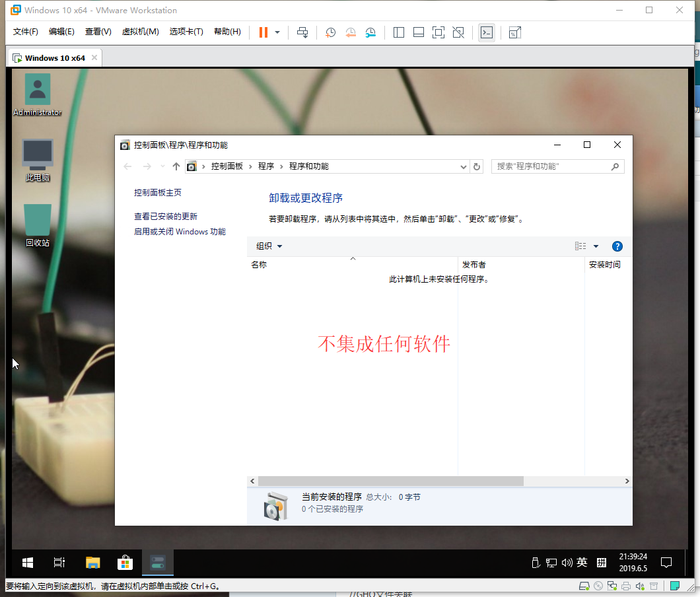Toggle the thumbnail bar view icon
The image size is (700, 597).
pyautogui.click(x=418, y=32)
